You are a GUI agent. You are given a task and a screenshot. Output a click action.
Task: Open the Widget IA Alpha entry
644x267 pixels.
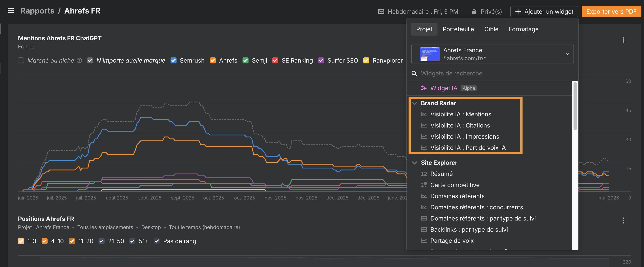pos(448,88)
